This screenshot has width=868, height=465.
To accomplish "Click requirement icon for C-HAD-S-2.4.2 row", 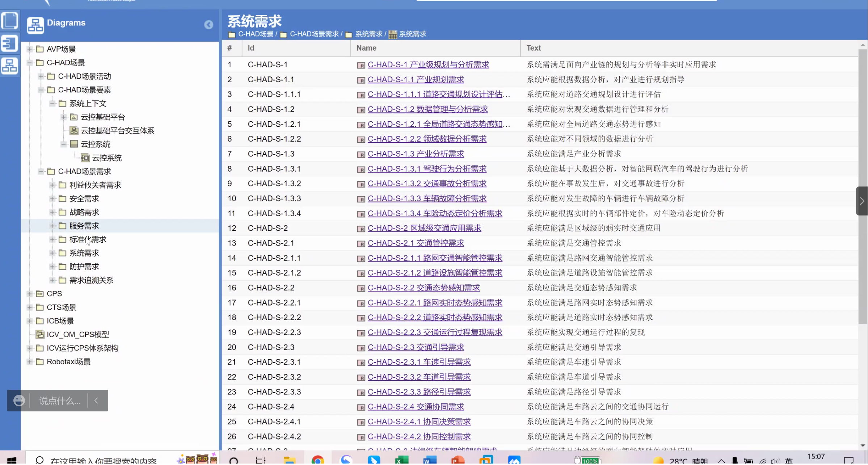I will [x=361, y=437].
